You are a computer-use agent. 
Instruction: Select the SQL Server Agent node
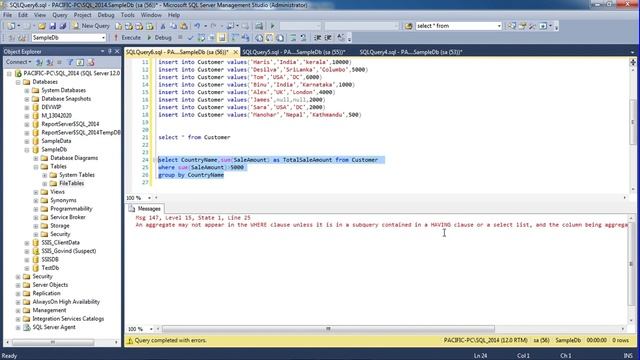tap(54, 327)
